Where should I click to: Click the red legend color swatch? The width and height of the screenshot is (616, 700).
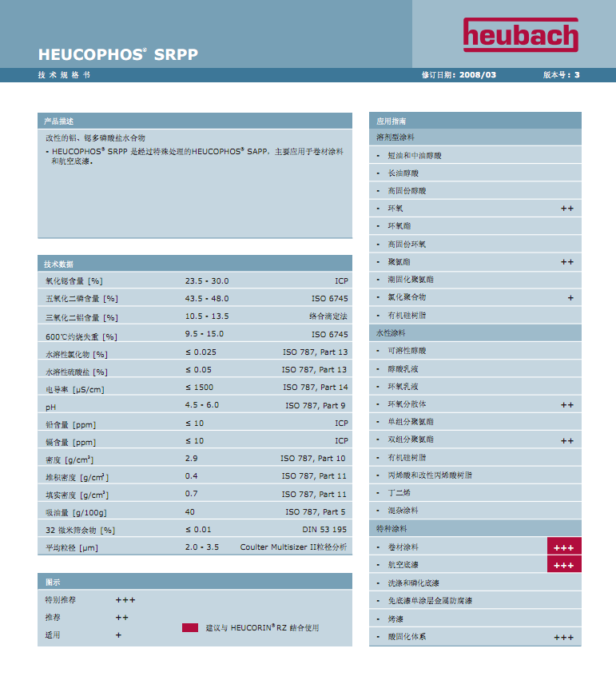click(x=189, y=628)
